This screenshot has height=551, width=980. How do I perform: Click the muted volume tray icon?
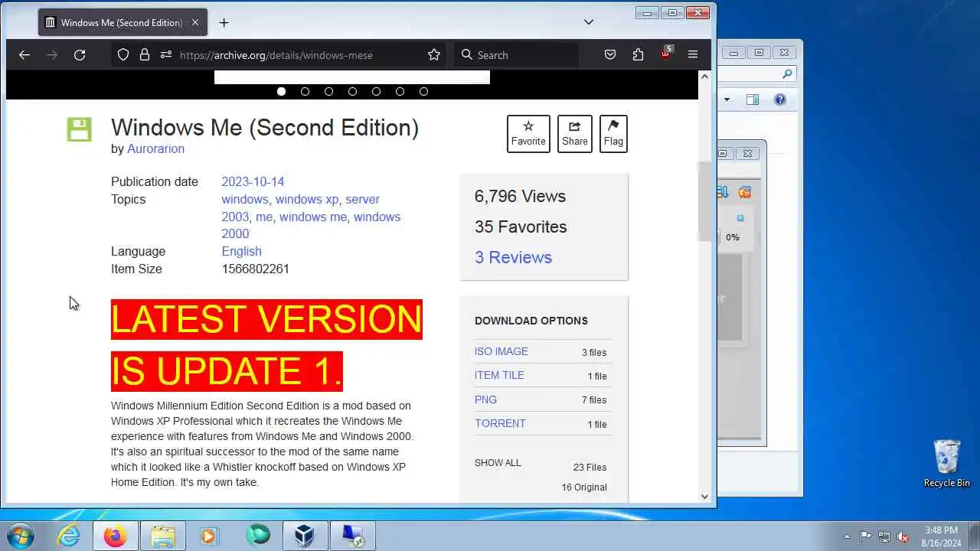tap(903, 536)
